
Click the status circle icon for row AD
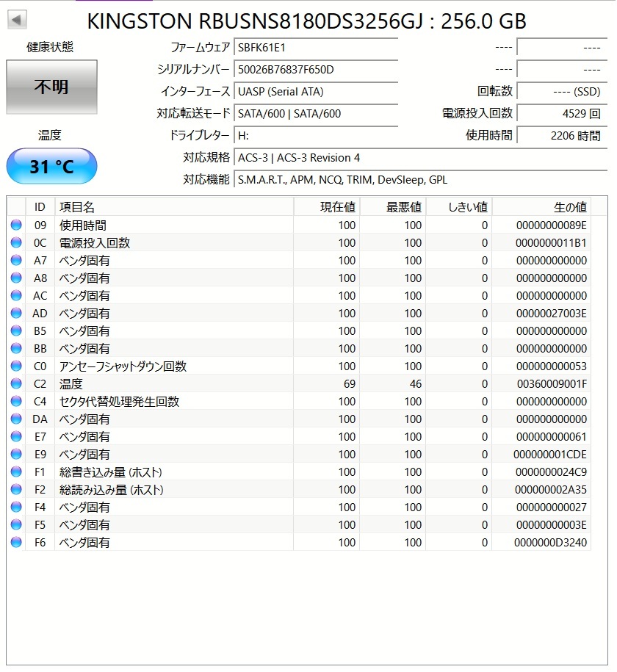(16, 313)
